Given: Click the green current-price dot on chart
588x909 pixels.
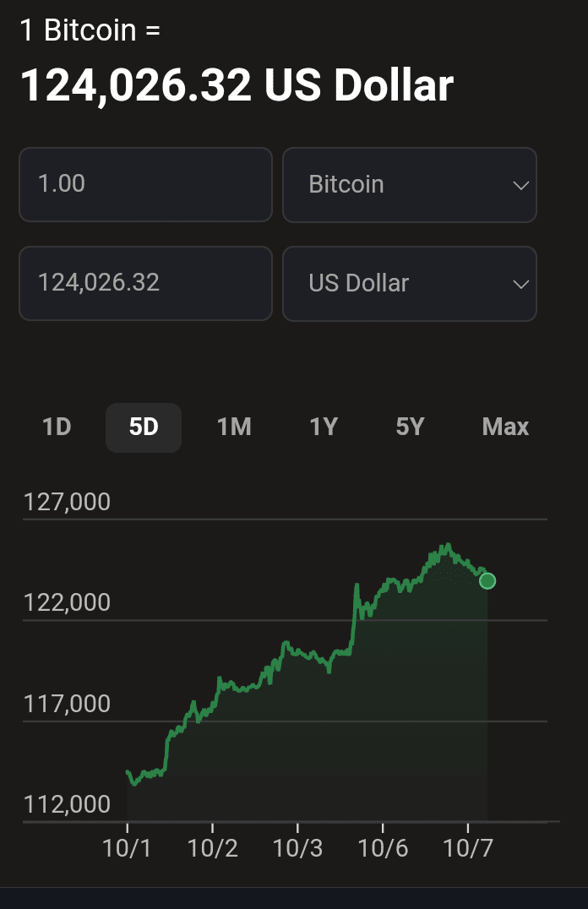Looking at the screenshot, I should click(x=487, y=580).
